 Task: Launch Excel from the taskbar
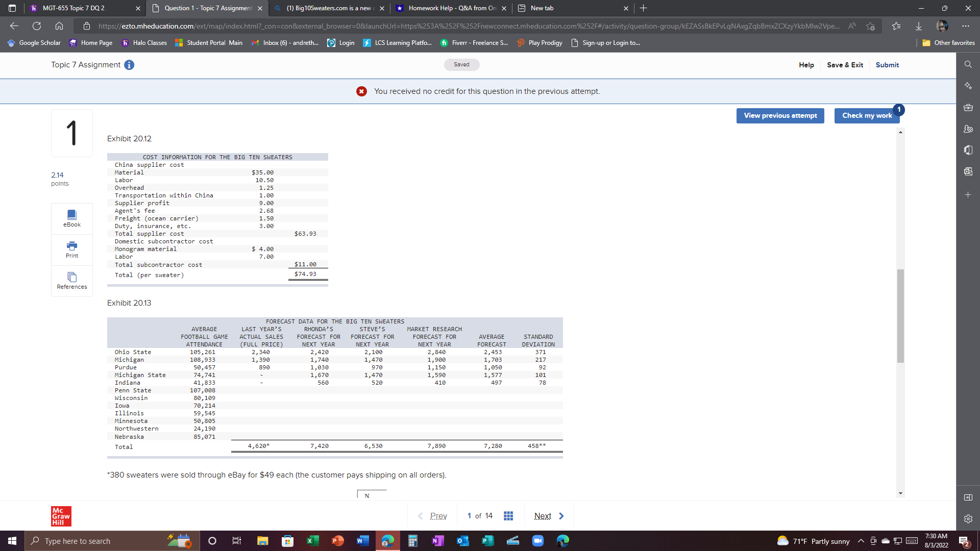point(312,541)
